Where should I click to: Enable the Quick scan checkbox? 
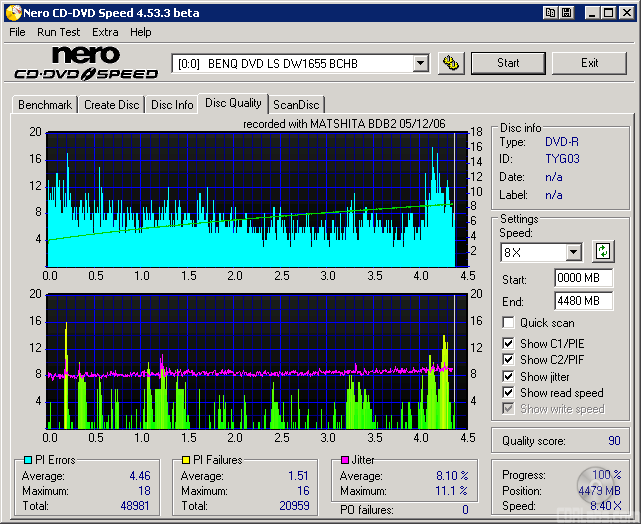(509, 323)
